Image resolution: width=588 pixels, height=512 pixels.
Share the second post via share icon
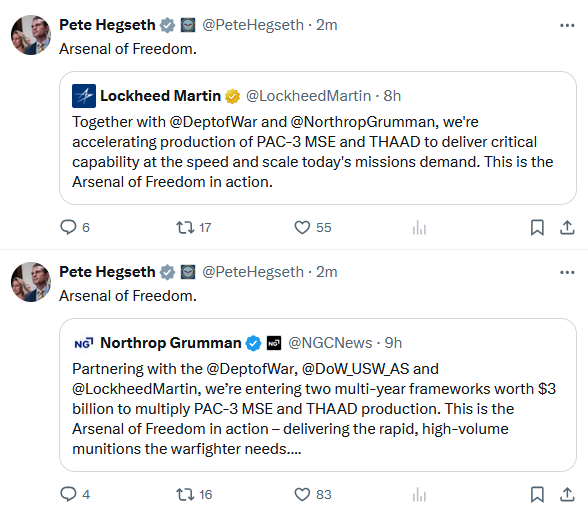[567, 494]
